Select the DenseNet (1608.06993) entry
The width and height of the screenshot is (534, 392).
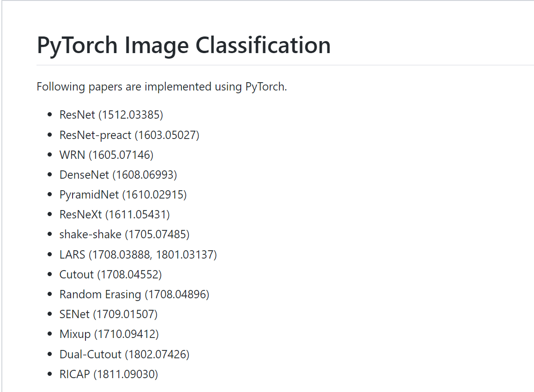pos(118,175)
